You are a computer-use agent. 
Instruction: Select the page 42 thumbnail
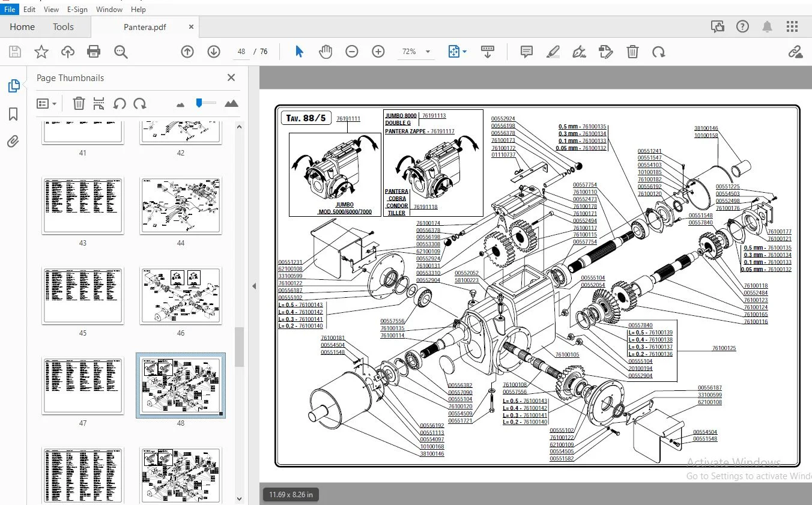click(x=181, y=132)
